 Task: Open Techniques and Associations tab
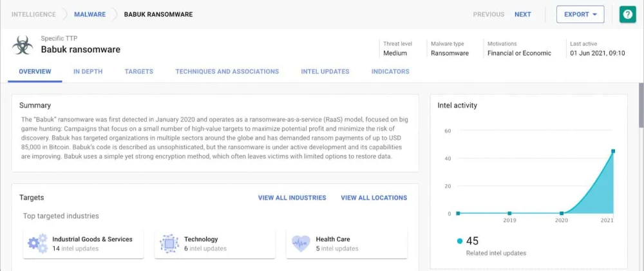tap(227, 71)
